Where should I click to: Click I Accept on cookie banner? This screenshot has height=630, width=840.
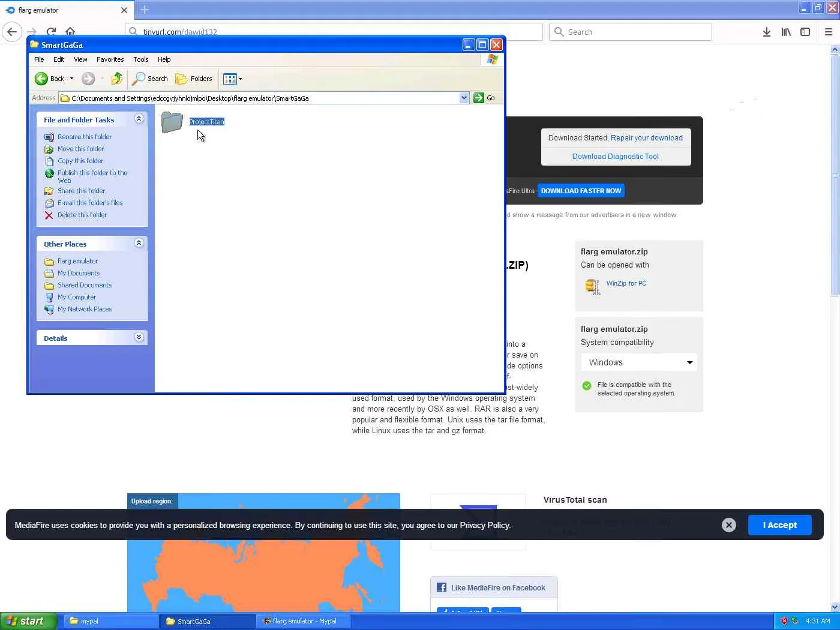pos(780,525)
